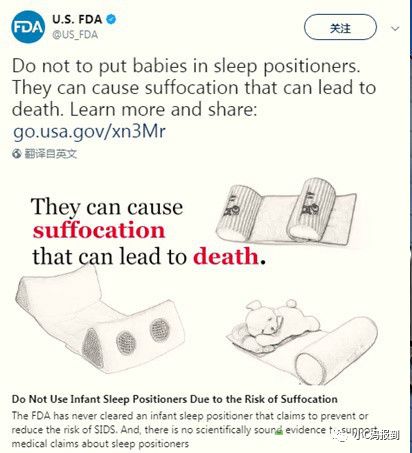Open the tweet options chevron dropdown
The width and height of the screenshot is (412, 453).
(395, 29)
